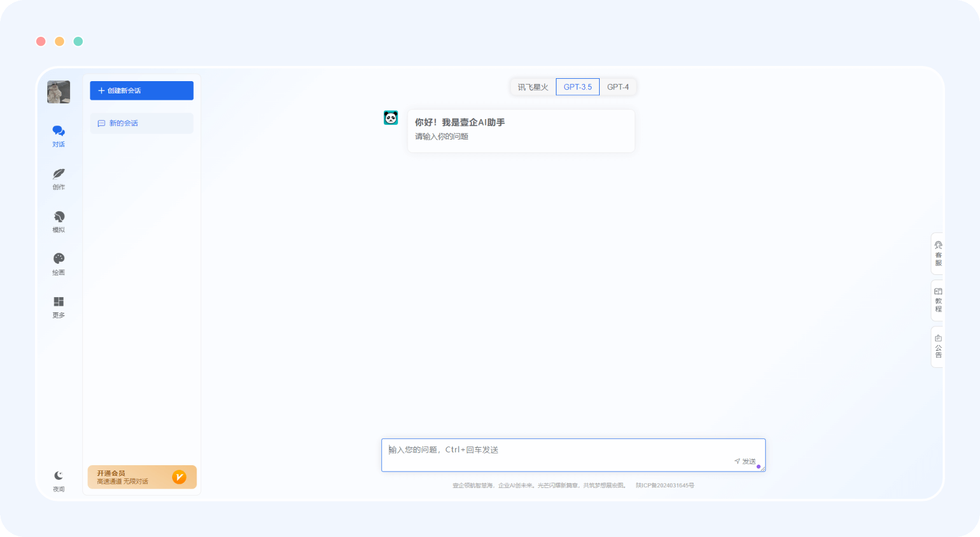
Task: Open the 公告 announcement icon
Action: tap(938, 339)
